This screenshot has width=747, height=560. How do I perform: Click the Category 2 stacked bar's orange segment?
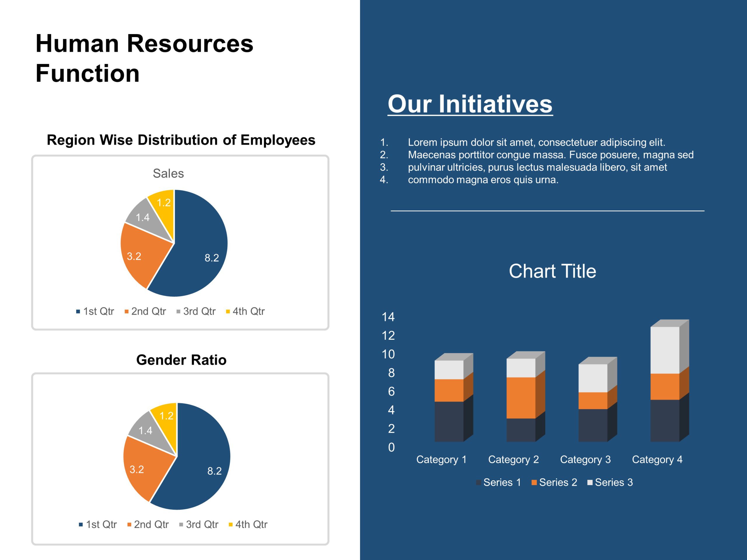521,398
